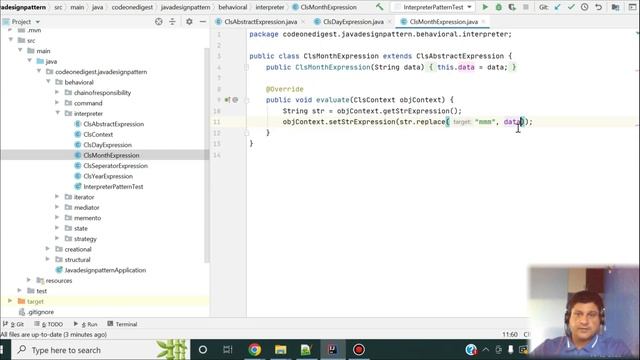Collapse the main folder
Screen dimensions: 640x360
[x=20, y=51]
